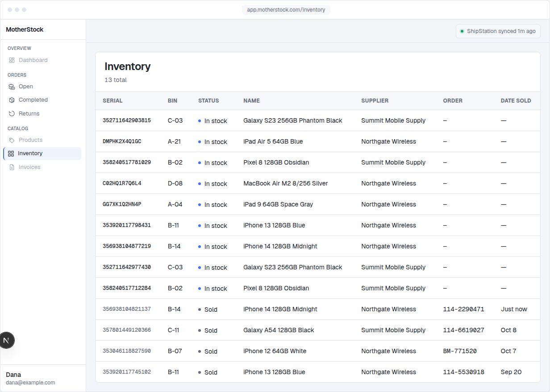
Task: Select serial 358240517781029
Action: click(x=127, y=162)
